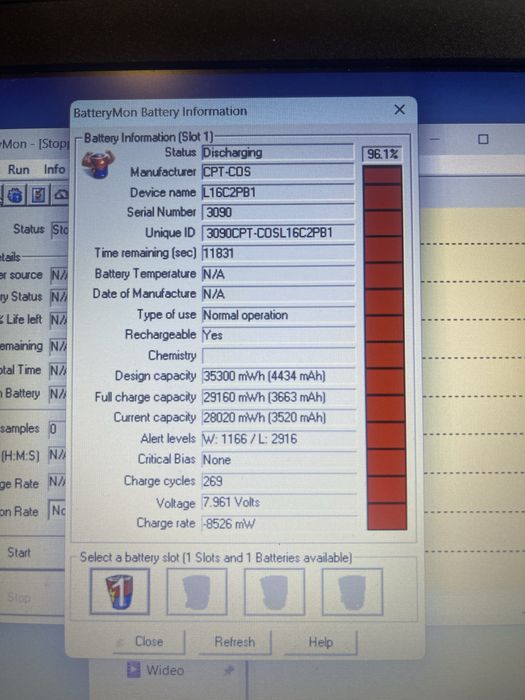Screen dimensions: 525x700
Task: Select battery slot 1 icon
Action: (120, 592)
